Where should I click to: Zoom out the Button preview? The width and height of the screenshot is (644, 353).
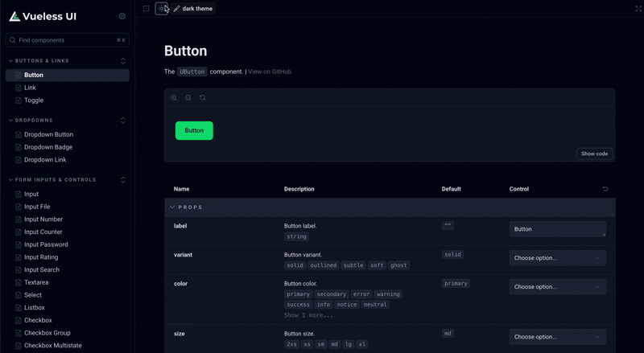point(188,97)
